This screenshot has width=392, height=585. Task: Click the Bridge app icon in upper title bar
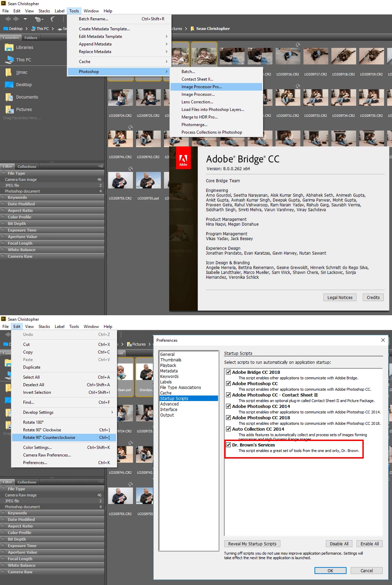(4, 3)
